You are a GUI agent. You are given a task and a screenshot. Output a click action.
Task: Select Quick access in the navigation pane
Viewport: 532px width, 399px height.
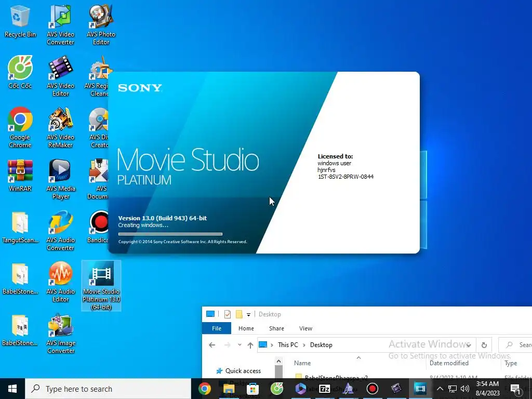tap(243, 371)
